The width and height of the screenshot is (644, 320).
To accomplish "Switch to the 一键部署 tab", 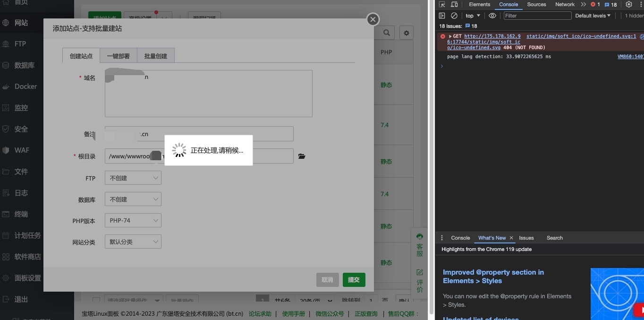I will click(118, 56).
